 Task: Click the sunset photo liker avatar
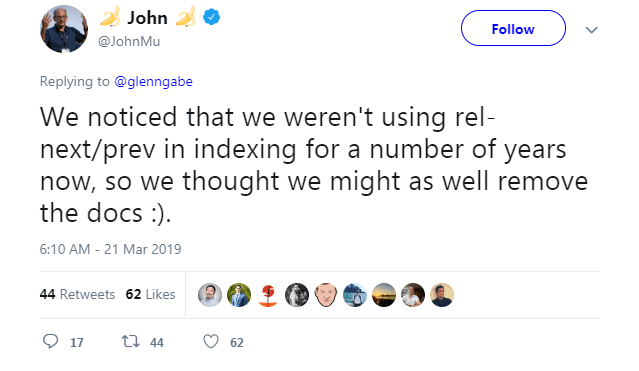tap(383, 295)
